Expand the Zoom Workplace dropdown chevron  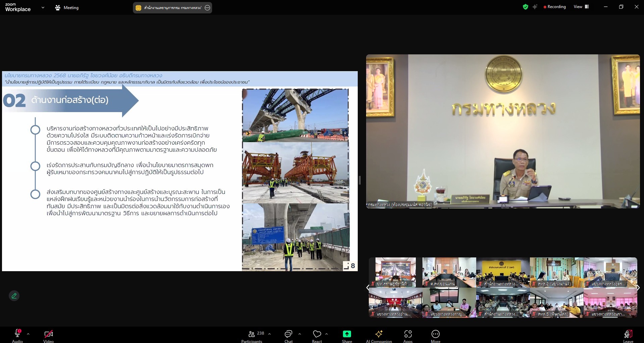[x=43, y=7]
